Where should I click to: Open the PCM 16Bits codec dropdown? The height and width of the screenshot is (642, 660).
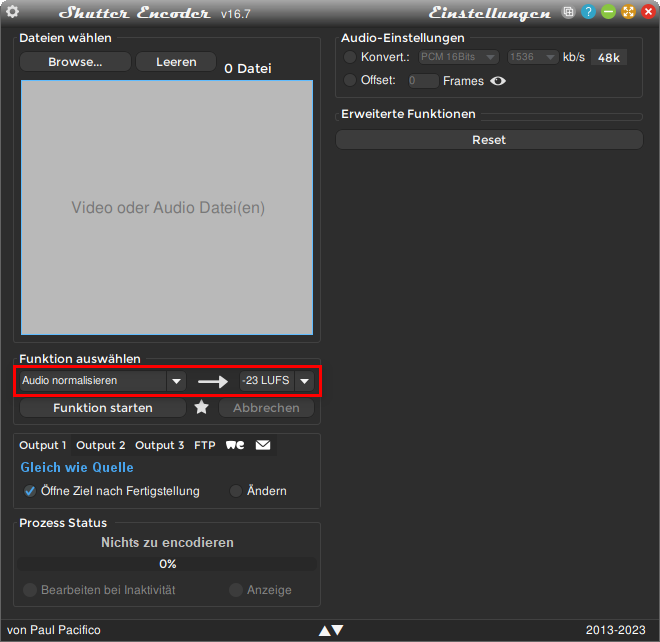point(458,57)
